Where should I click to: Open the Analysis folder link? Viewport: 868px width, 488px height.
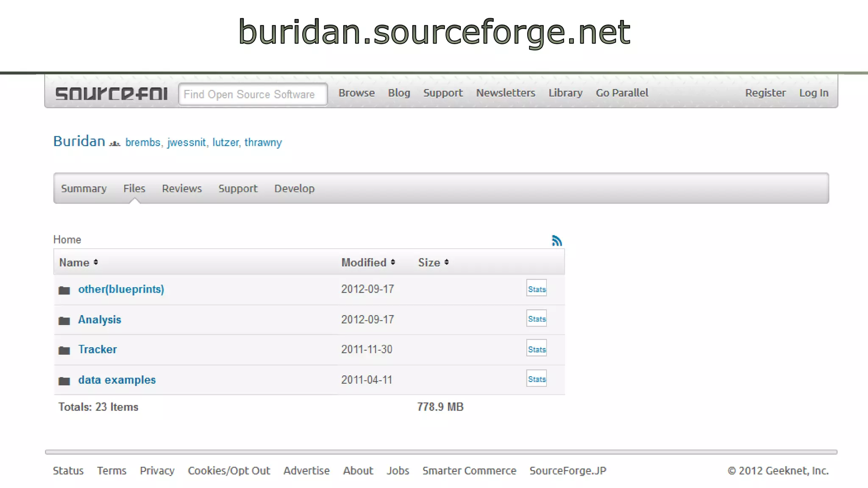[100, 320]
